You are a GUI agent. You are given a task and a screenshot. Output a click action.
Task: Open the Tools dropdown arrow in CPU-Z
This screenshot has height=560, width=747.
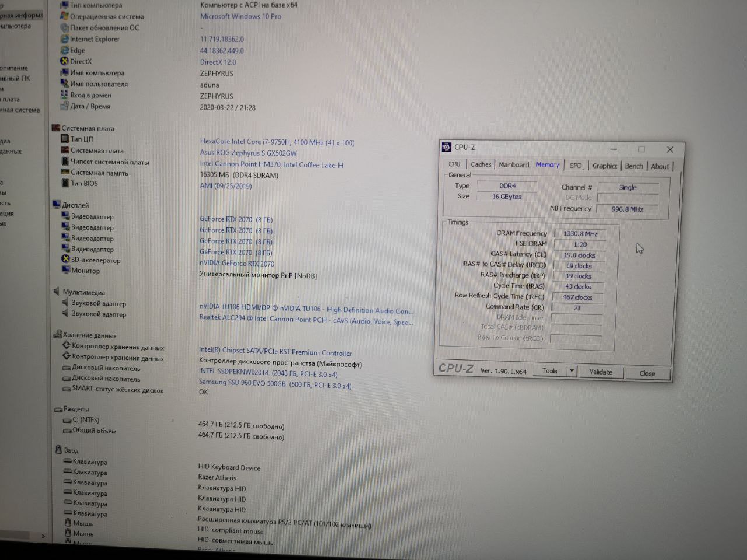click(572, 371)
